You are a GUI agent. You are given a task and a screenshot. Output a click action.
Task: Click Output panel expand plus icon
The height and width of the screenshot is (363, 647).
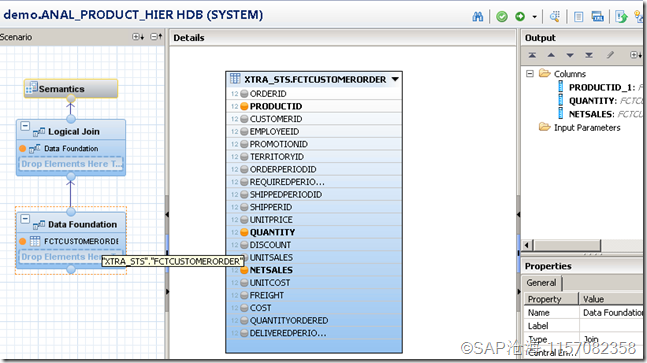[x=635, y=55]
